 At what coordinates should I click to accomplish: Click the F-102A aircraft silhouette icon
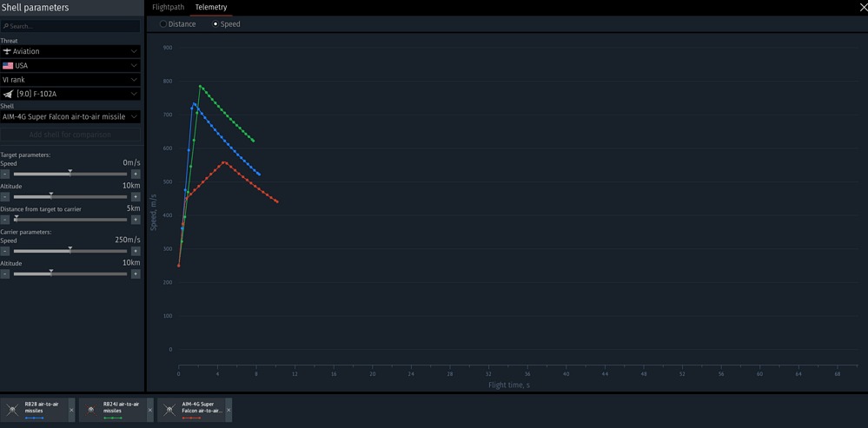8,94
